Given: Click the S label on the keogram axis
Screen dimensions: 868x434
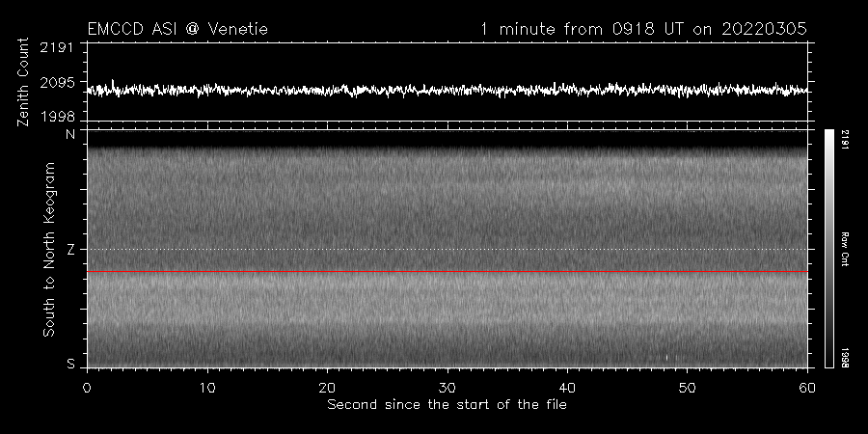Looking at the screenshot, I should [x=70, y=364].
